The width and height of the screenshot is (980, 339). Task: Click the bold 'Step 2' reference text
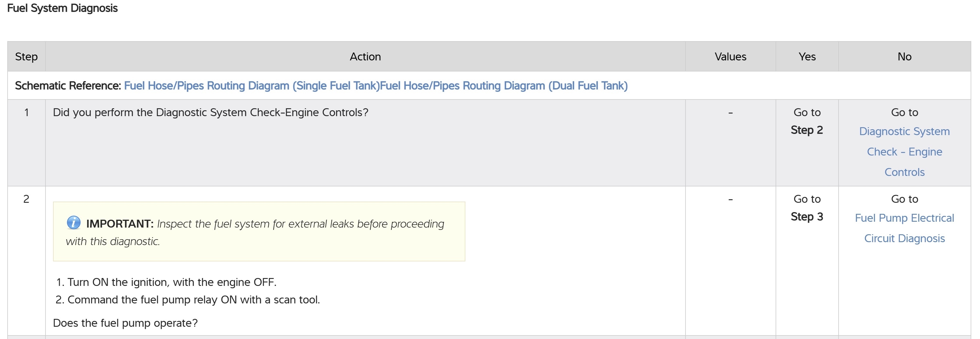pos(807,130)
